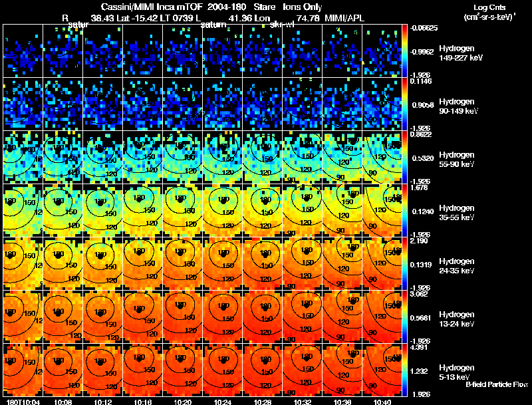Click the '10:40' time axis label
Image resolution: width=532 pixels, height=405 pixels.
pyautogui.click(x=382, y=402)
